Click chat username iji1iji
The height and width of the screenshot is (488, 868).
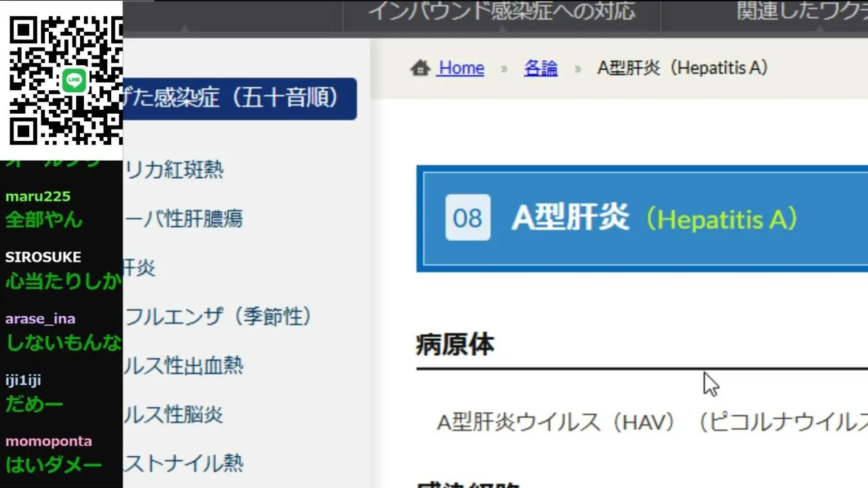point(23,380)
